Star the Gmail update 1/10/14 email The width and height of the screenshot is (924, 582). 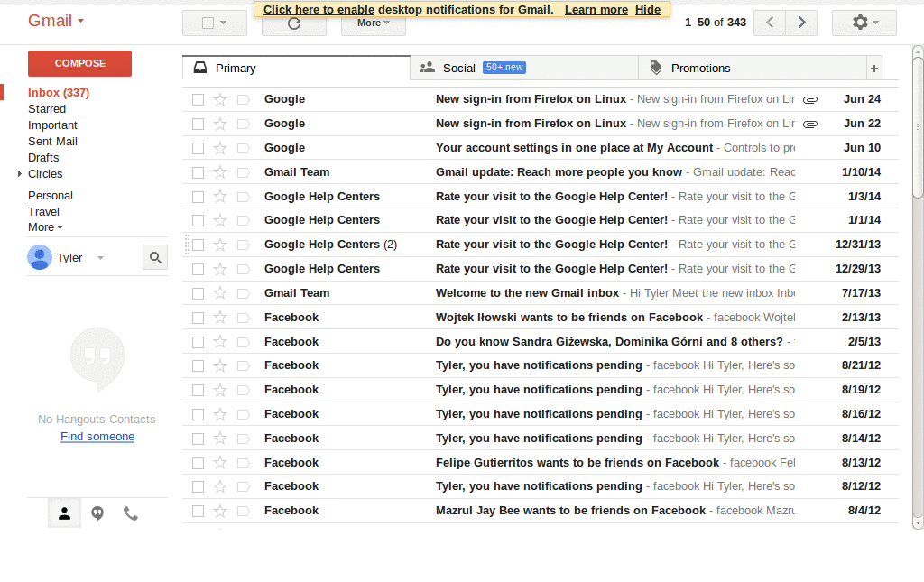click(220, 172)
